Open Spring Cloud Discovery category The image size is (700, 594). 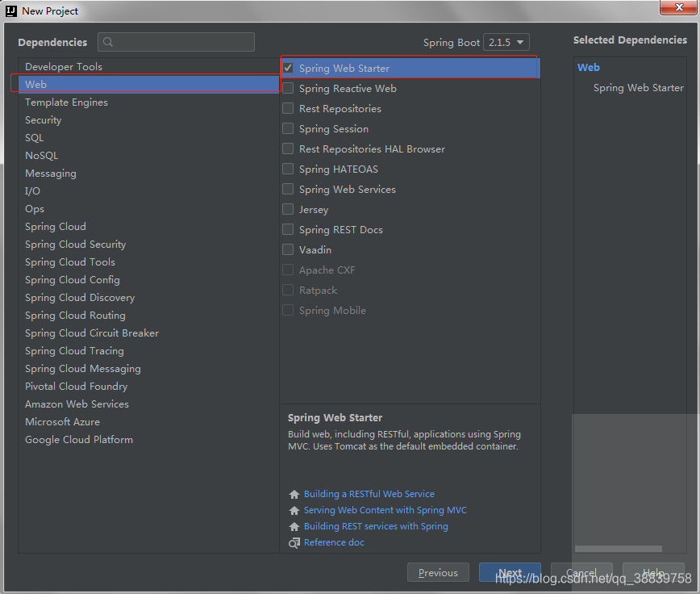click(148, 298)
